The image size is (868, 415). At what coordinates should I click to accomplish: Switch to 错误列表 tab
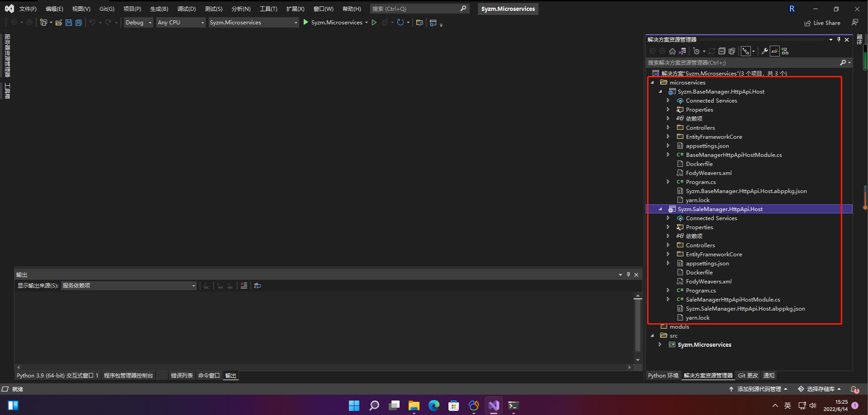click(x=181, y=376)
